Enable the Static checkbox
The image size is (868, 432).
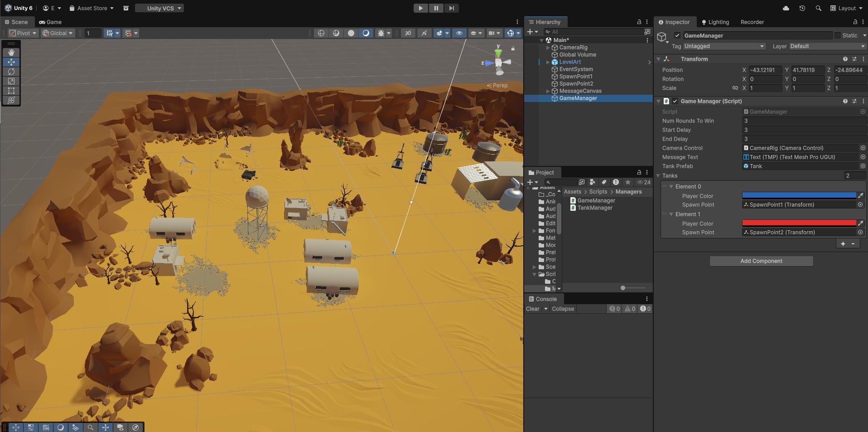coord(837,35)
